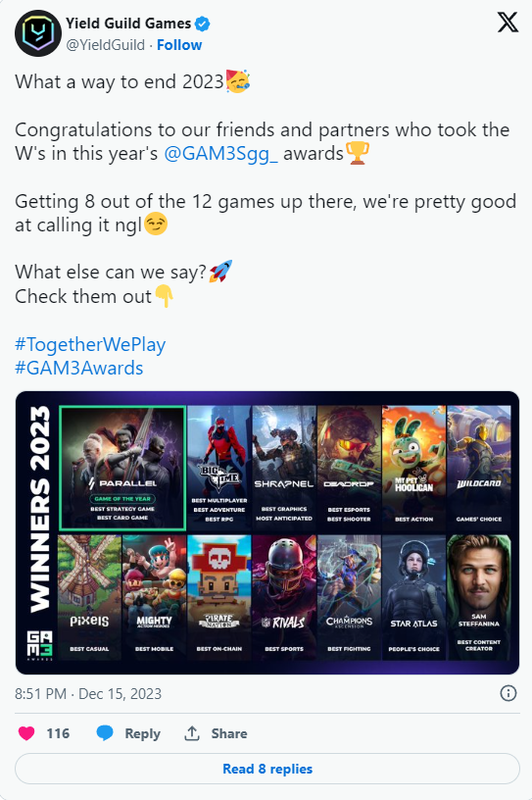This screenshot has height=800, width=532.
Task: Click the share upload icon
Action: point(192,733)
